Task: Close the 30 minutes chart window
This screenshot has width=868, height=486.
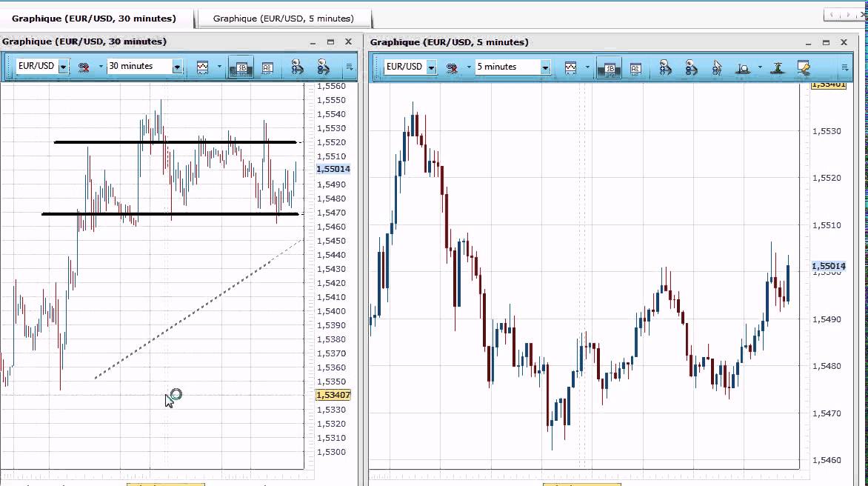Action: (x=348, y=41)
